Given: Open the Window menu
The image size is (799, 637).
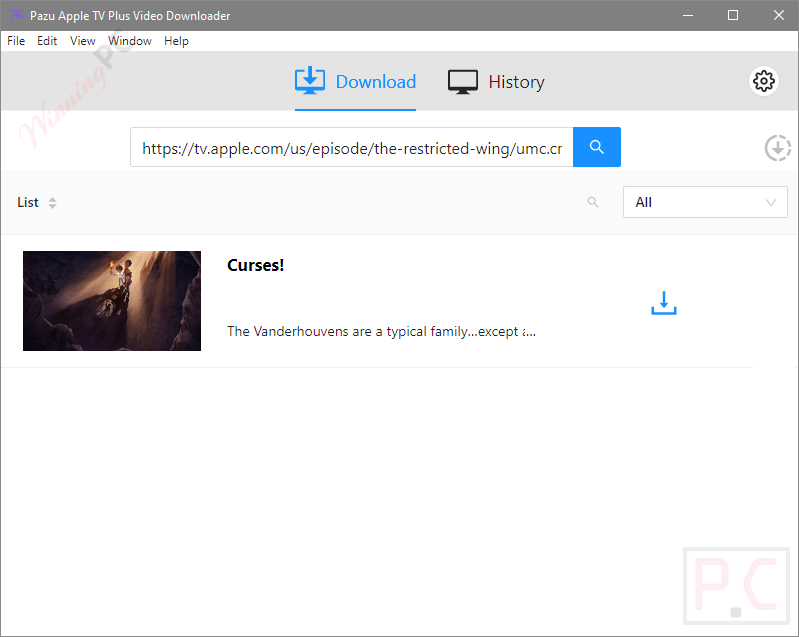Looking at the screenshot, I should click(129, 41).
